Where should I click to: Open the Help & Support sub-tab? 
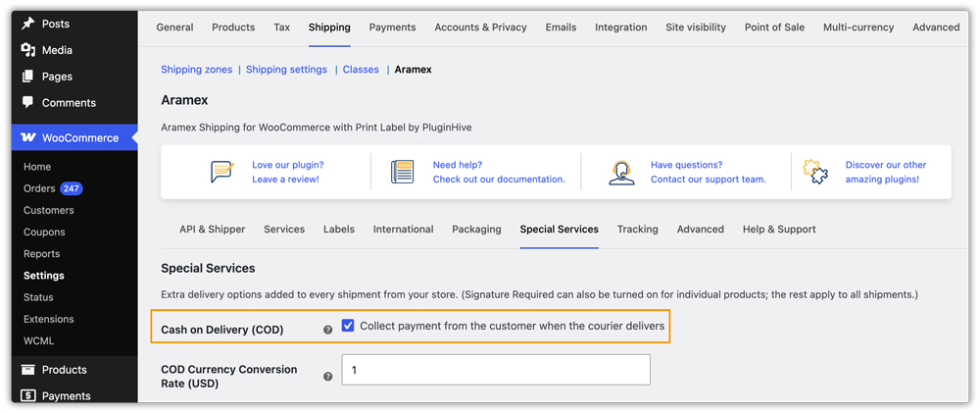pos(779,229)
